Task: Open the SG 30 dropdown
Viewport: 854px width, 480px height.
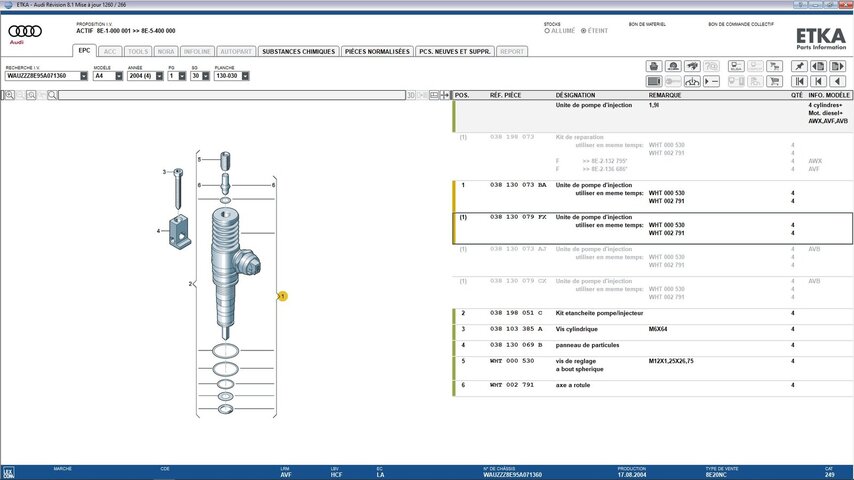Action: (206, 76)
